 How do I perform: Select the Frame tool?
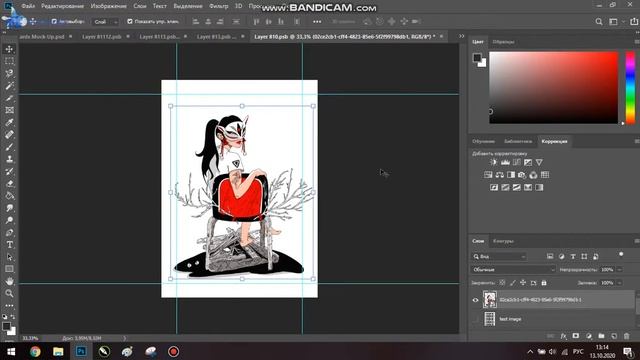point(9,110)
